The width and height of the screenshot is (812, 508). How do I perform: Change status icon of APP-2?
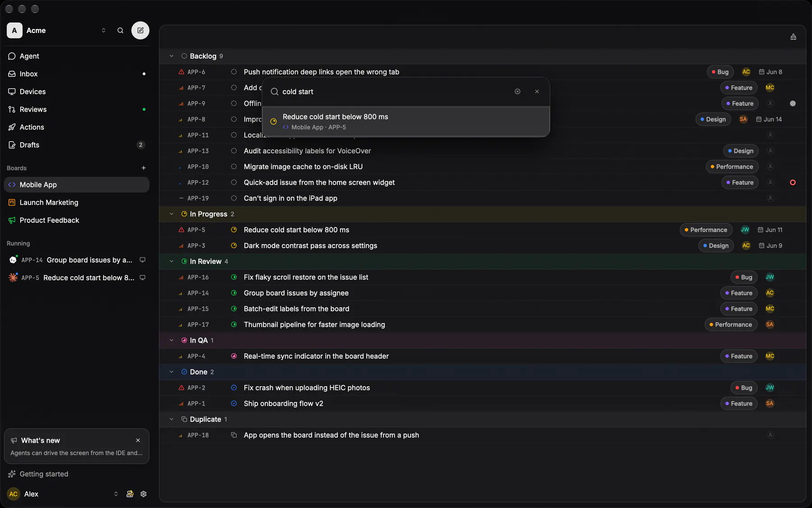(x=234, y=388)
